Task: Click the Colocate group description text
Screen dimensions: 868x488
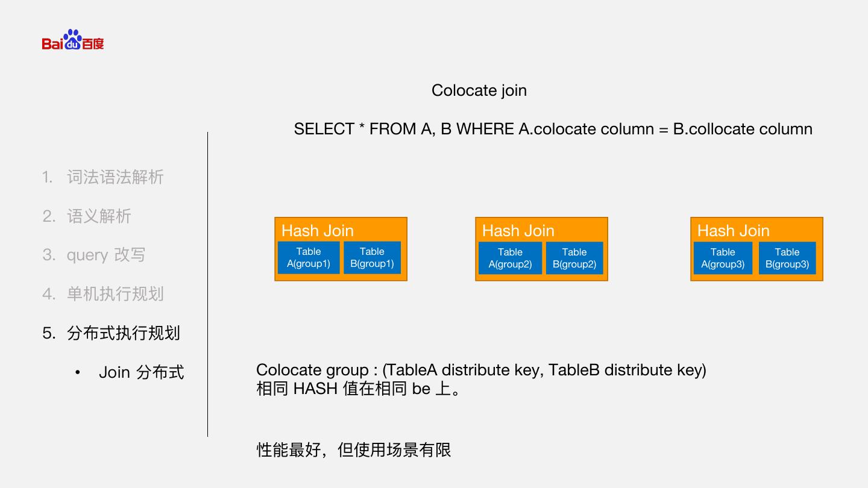Action: (x=481, y=370)
